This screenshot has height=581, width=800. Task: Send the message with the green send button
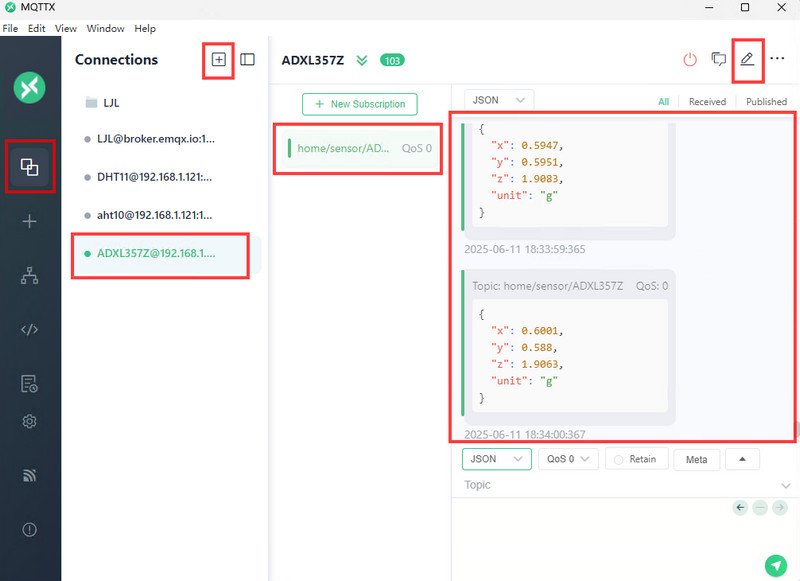[x=776, y=565]
